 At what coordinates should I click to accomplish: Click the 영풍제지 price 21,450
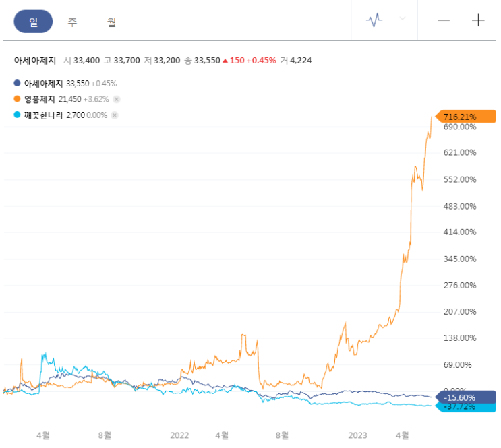click(69, 99)
